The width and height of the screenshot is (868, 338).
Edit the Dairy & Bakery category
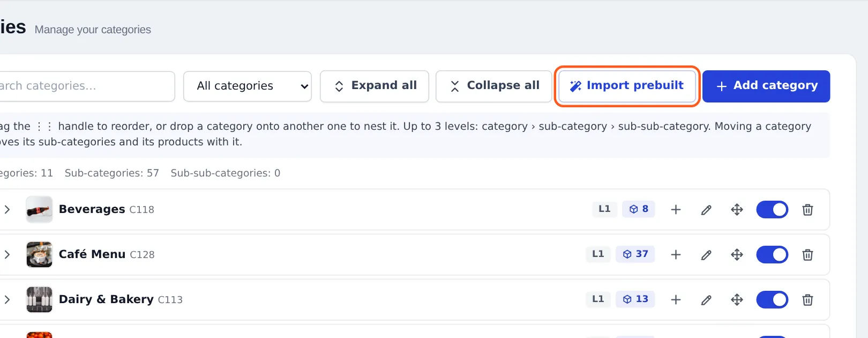click(x=706, y=300)
